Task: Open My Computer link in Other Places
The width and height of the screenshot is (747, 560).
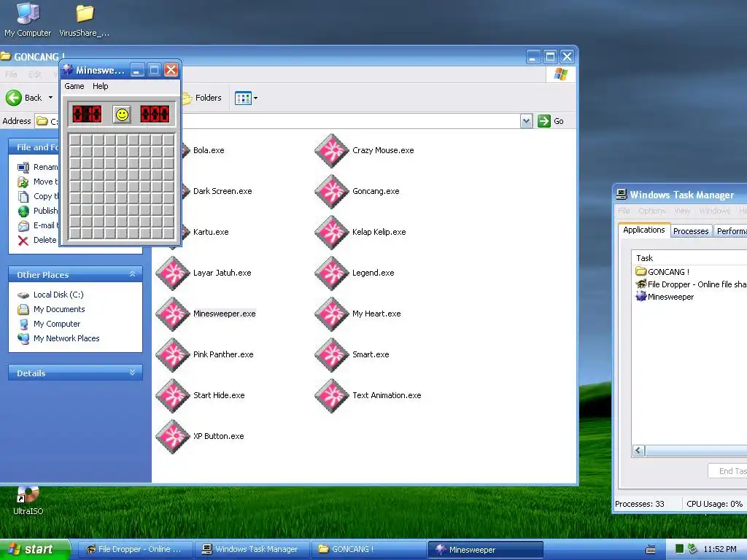Action: (57, 324)
